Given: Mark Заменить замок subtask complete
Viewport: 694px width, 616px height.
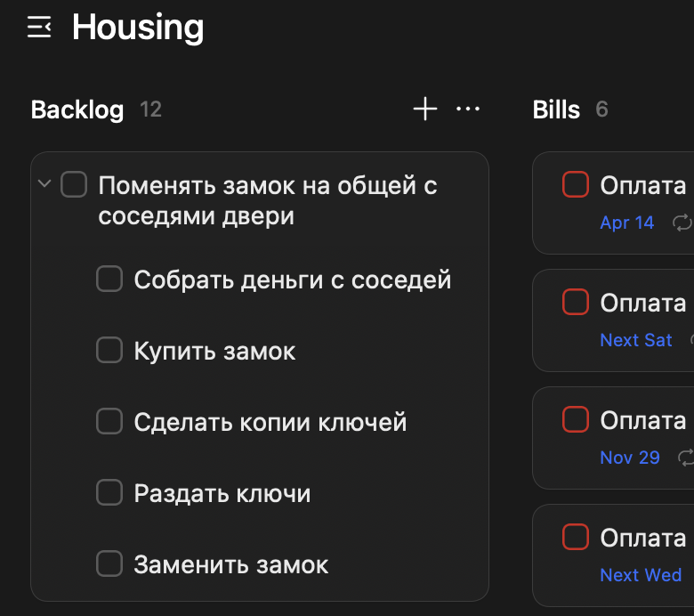Looking at the screenshot, I should point(109,563).
